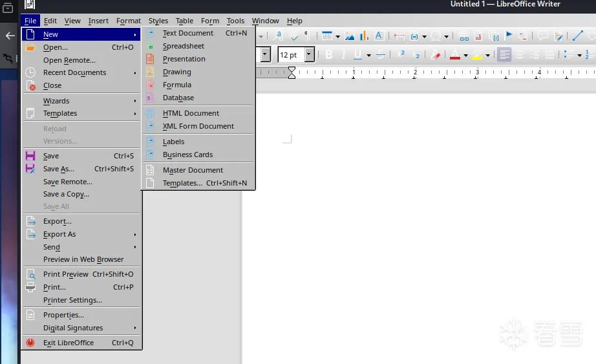
Task: Open the font color dropdown arrow
Action: point(465,56)
